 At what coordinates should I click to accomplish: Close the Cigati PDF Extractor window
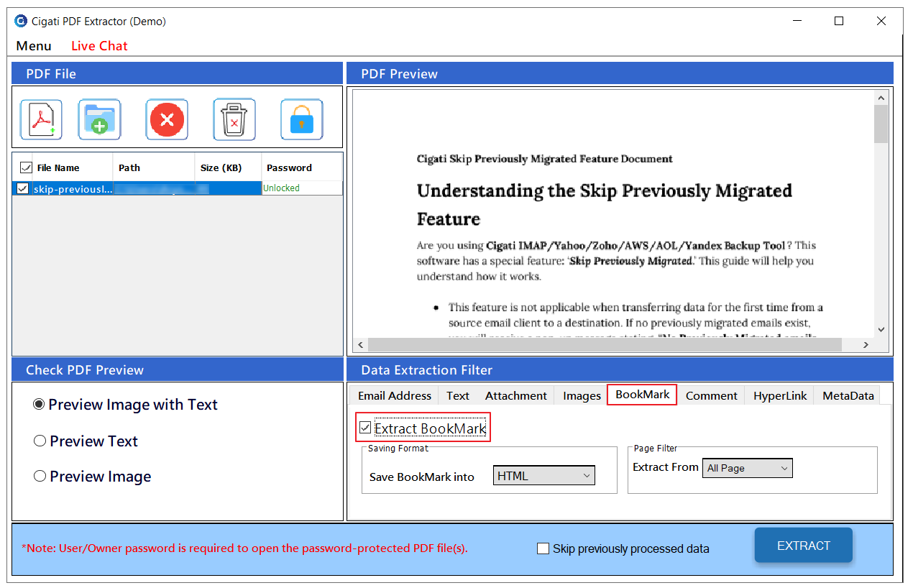tap(881, 21)
